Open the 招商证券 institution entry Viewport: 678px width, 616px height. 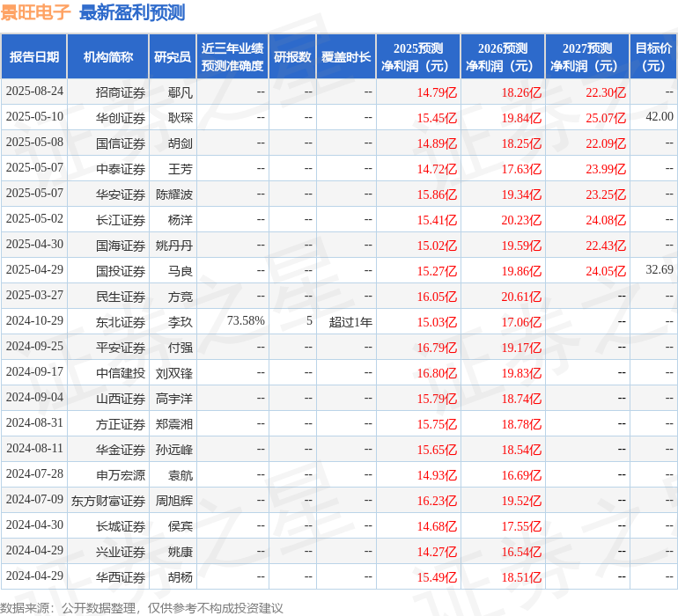[121, 92]
